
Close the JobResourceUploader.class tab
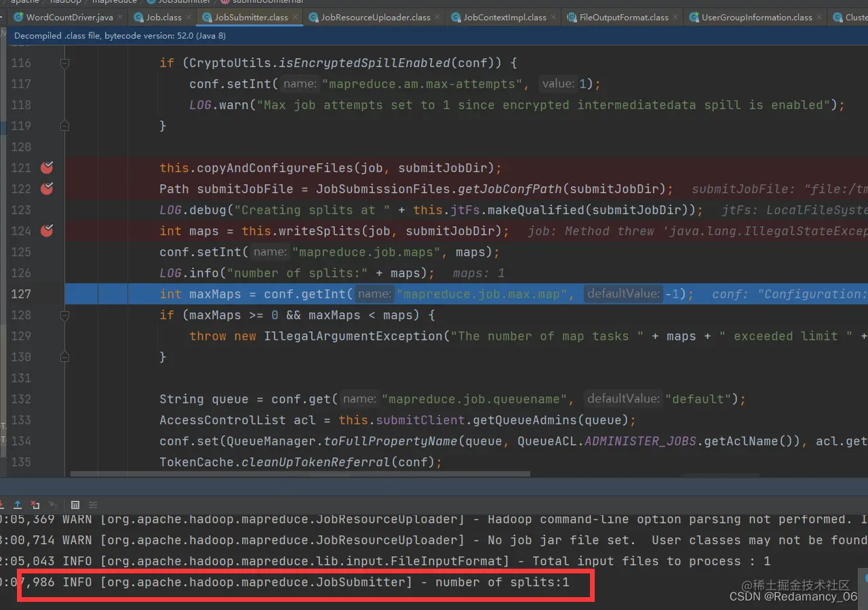click(x=437, y=18)
